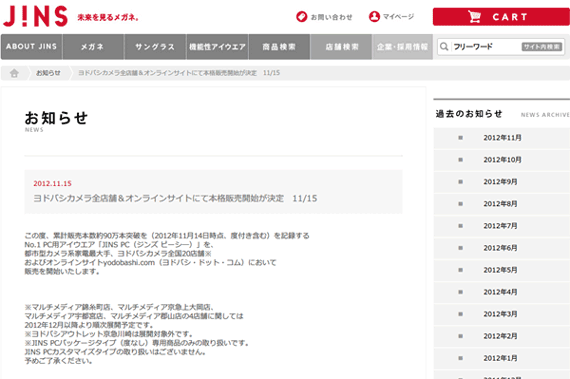This screenshot has height=379, width=570.
Task: Click the ヨドバシカメラ全店舗 news headline
Action: click(175, 198)
